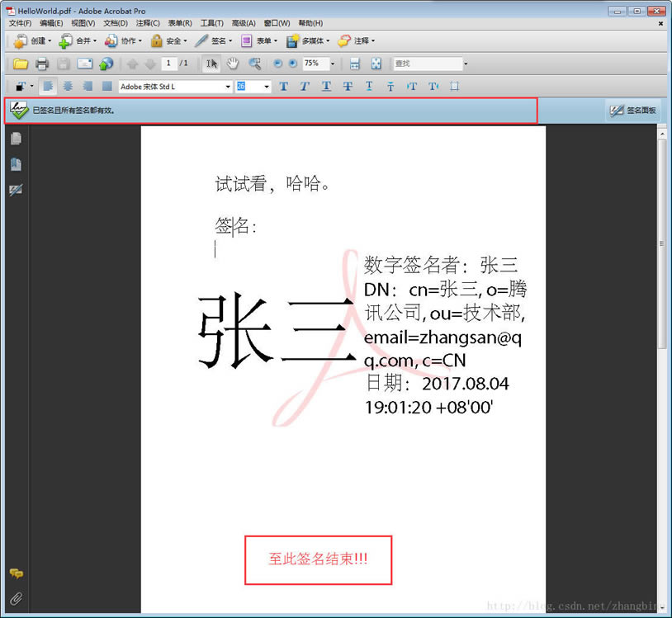Image resolution: width=672 pixels, height=618 pixels.
Task: Toggle subscript text formatting
Action: click(390, 87)
